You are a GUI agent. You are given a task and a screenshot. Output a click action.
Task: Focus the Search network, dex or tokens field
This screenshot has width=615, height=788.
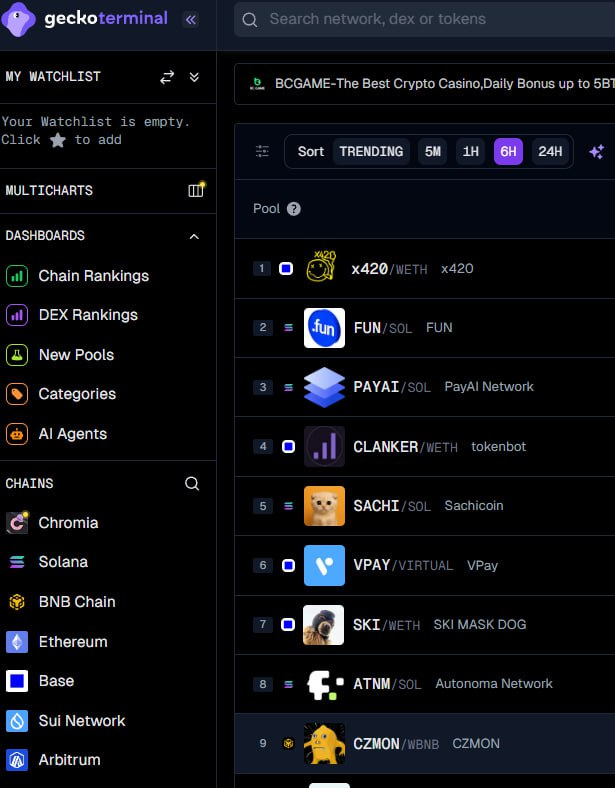point(425,19)
